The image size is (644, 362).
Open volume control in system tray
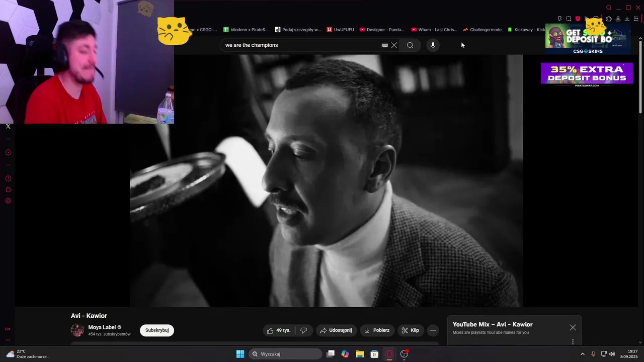pyautogui.click(x=612, y=354)
